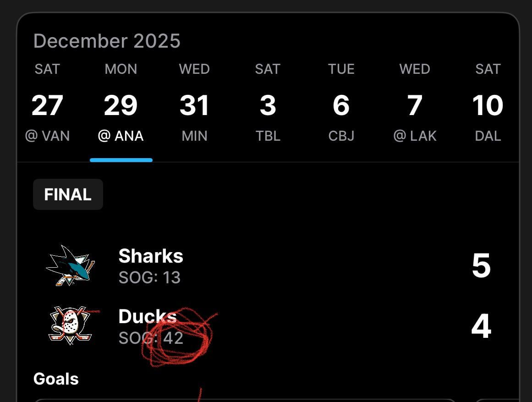Image resolution: width=532 pixels, height=402 pixels.
Task: Expand the Goals section
Action: pyautogui.click(x=56, y=379)
